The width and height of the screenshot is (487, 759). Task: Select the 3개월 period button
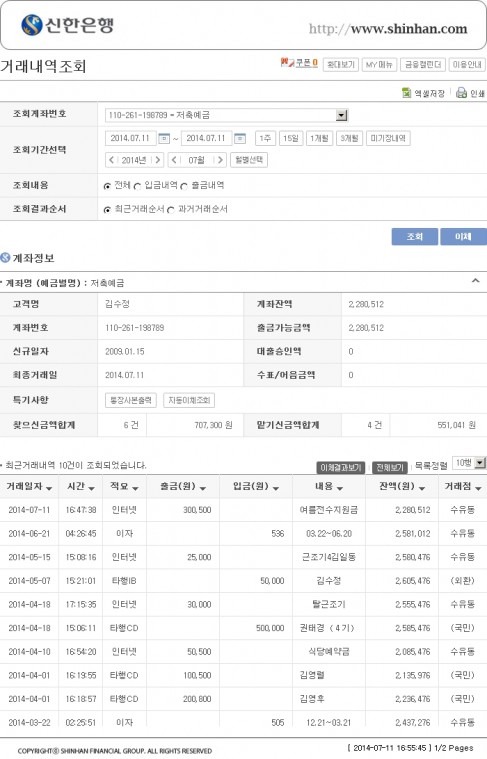coord(349,138)
